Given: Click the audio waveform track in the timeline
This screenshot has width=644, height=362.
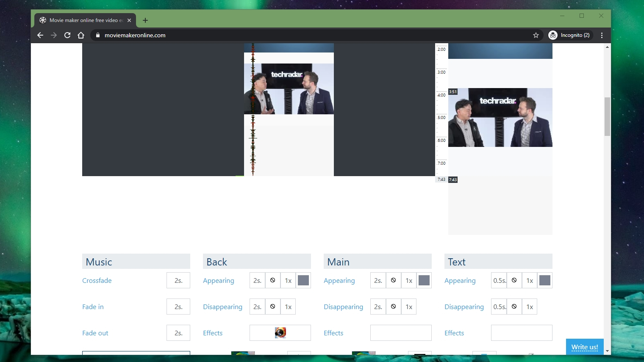Looking at the screenshot, I should 253,109.
